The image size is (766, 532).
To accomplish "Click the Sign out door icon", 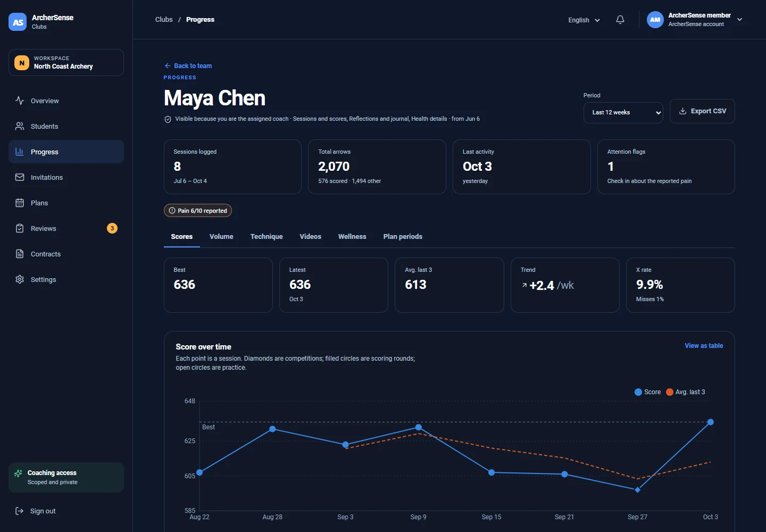I will 20,511.
